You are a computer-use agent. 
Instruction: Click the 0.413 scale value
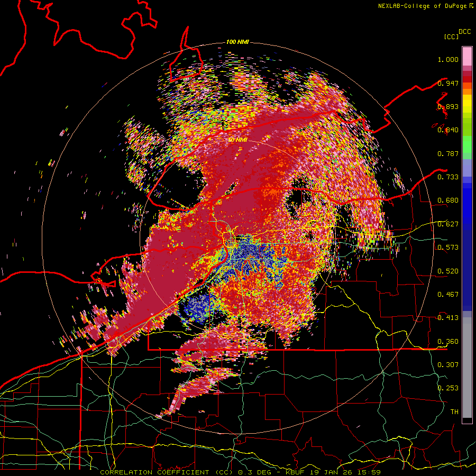448,317
